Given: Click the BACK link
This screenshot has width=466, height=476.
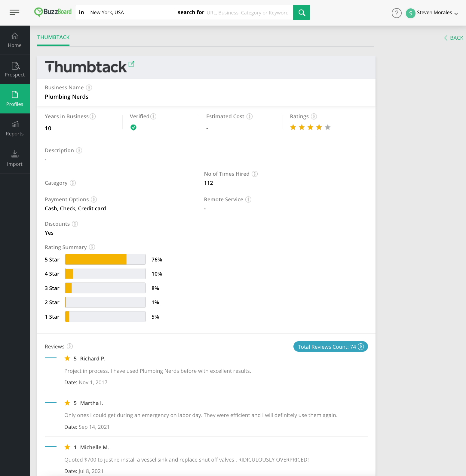Looking at the screenshot, I should 454,38.
